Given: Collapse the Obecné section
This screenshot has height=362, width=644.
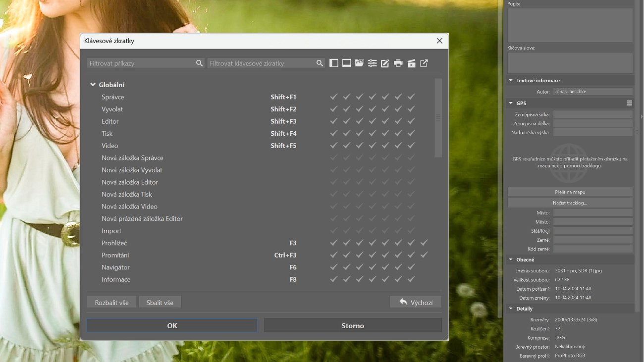Looking at the screenshot, I should click(511, 259).
